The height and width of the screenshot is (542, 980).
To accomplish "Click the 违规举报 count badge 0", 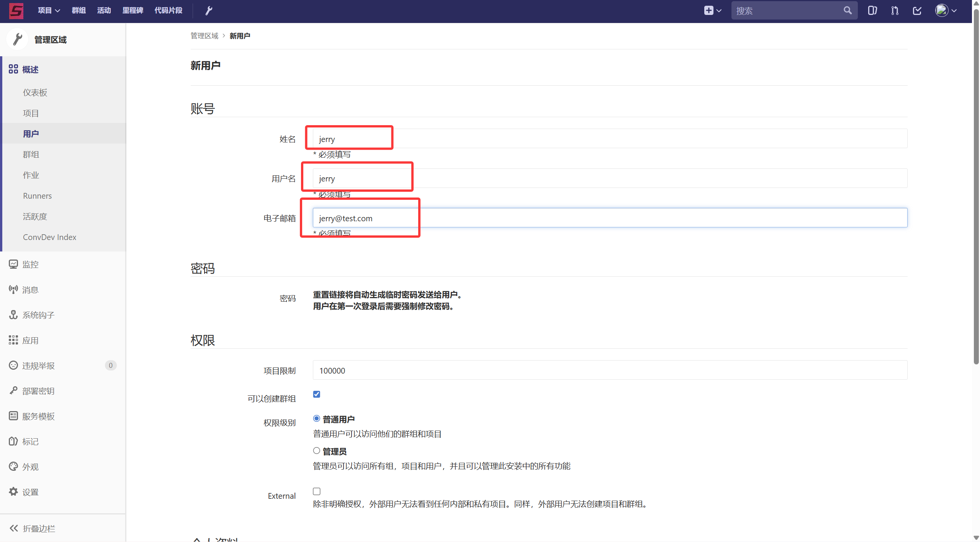I will click(x=111, y=365).
